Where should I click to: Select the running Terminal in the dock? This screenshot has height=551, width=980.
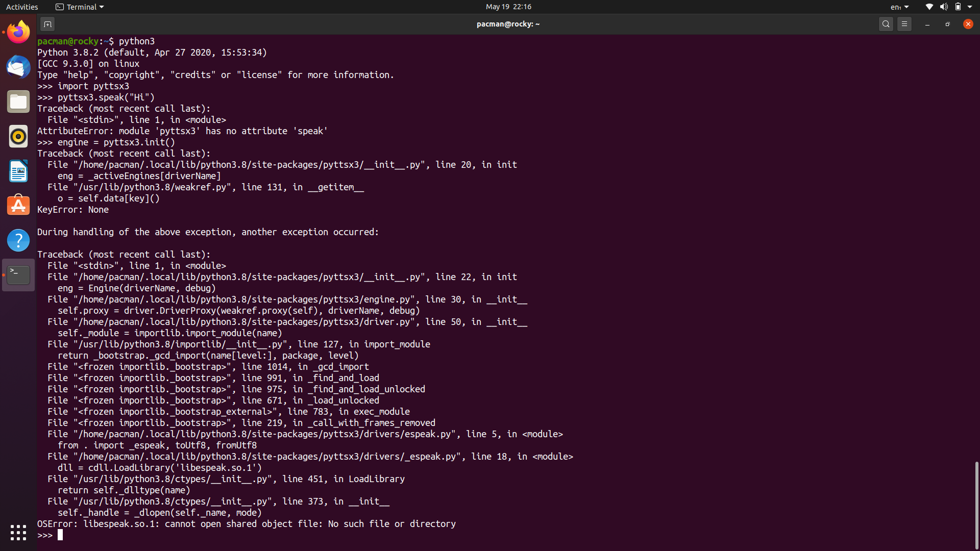(18, 274)
